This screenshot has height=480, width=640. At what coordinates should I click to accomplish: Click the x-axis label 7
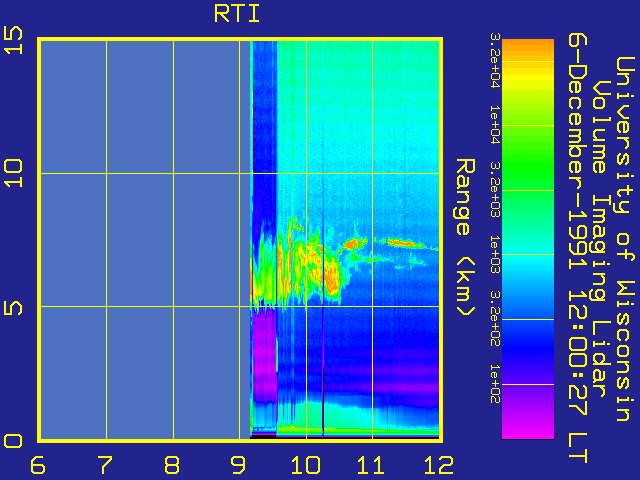(x=105, y=465)
